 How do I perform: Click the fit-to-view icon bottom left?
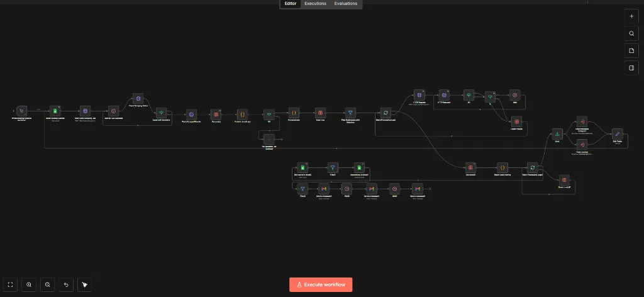10,284
